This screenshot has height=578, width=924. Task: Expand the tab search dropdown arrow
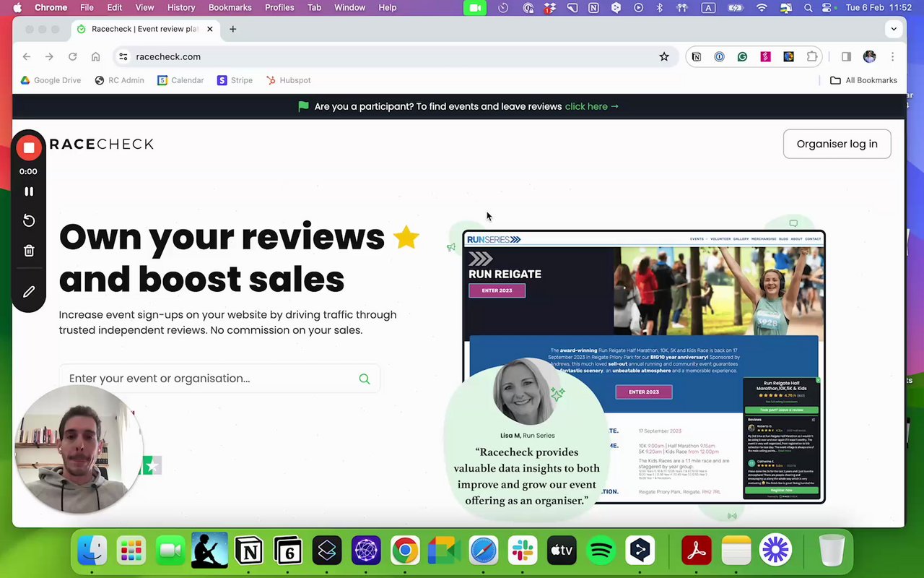coord(894,29)
